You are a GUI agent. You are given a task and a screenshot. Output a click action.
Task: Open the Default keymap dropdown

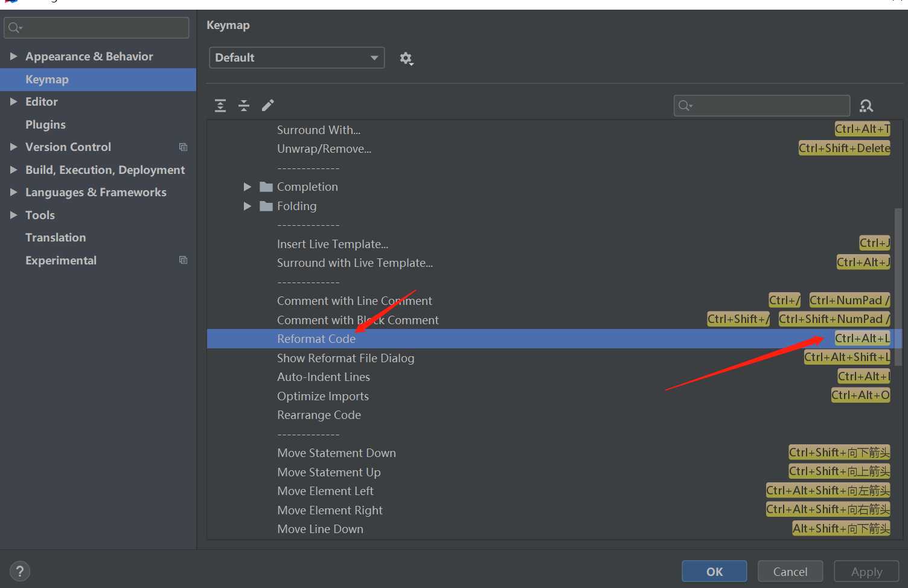point(297,57)
